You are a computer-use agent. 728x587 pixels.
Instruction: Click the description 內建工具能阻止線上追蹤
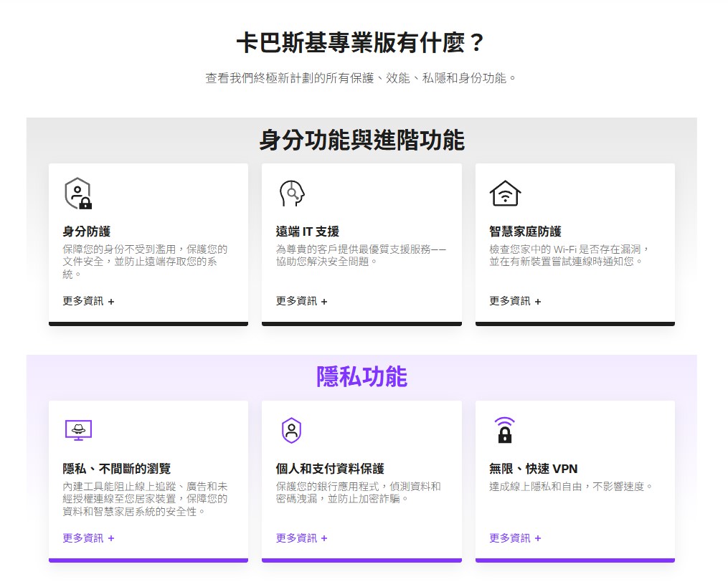coord(145,499)
